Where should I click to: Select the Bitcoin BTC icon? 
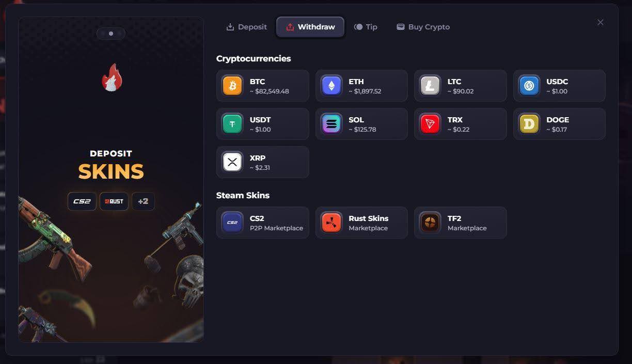[232, 86]
